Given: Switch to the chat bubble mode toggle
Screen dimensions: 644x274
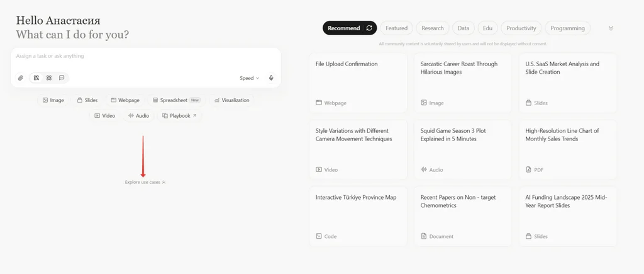Looking at the screenshot, I should (x=62, y=78).
